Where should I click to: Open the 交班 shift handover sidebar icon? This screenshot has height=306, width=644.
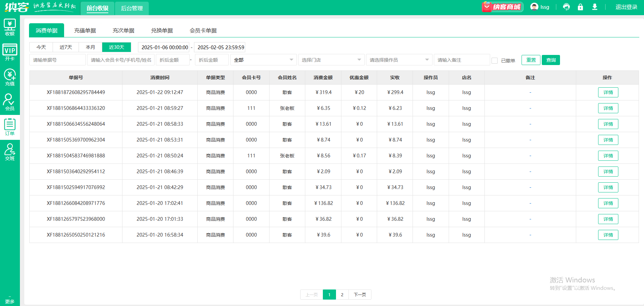click(x=10, y=152)
